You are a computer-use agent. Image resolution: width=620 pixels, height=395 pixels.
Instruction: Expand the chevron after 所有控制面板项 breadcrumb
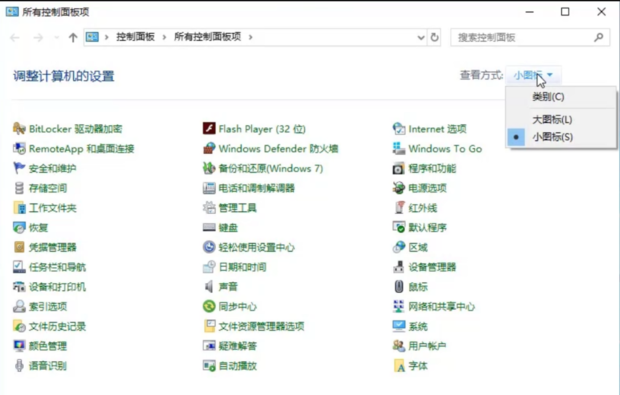tap(250, 37)
